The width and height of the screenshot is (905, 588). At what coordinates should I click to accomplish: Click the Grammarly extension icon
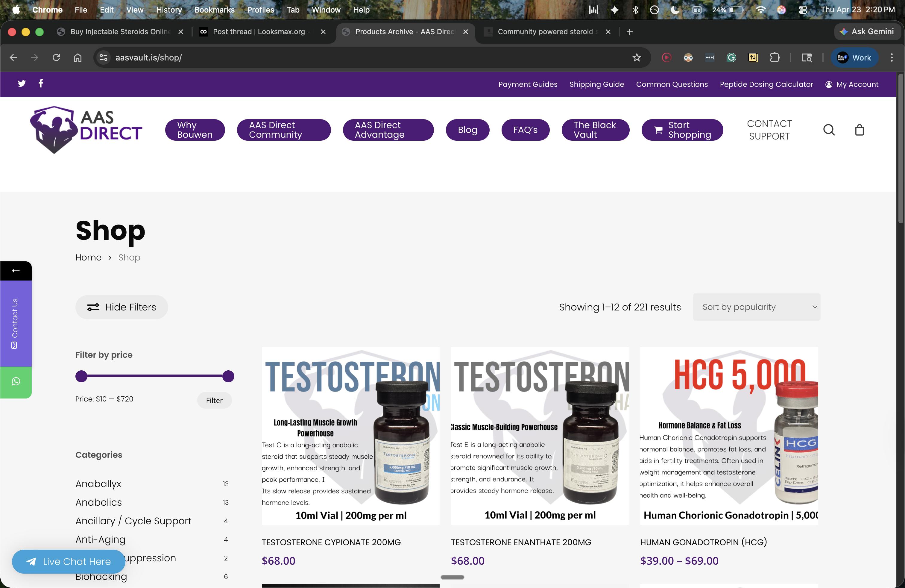[x=731, y=57]
